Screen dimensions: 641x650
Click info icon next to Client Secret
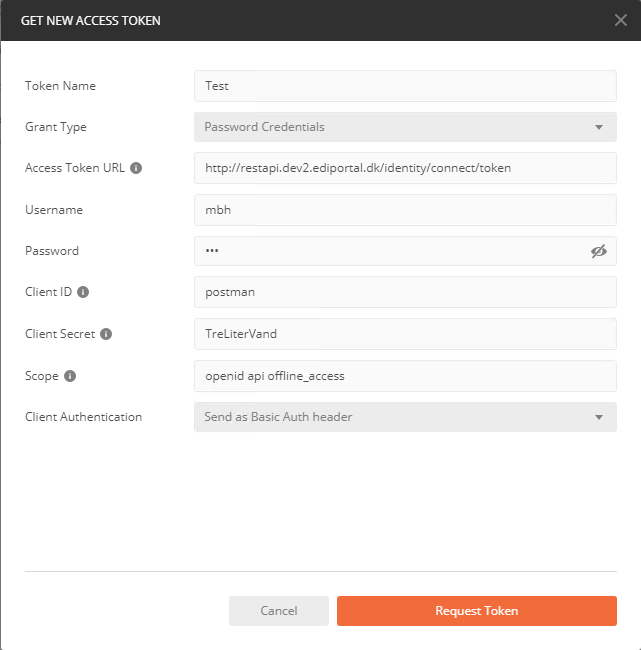click(106, 334)
